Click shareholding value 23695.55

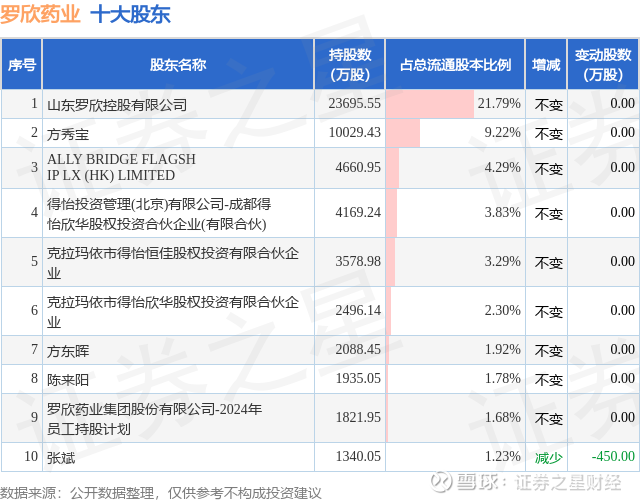click(x=354, y=103)
